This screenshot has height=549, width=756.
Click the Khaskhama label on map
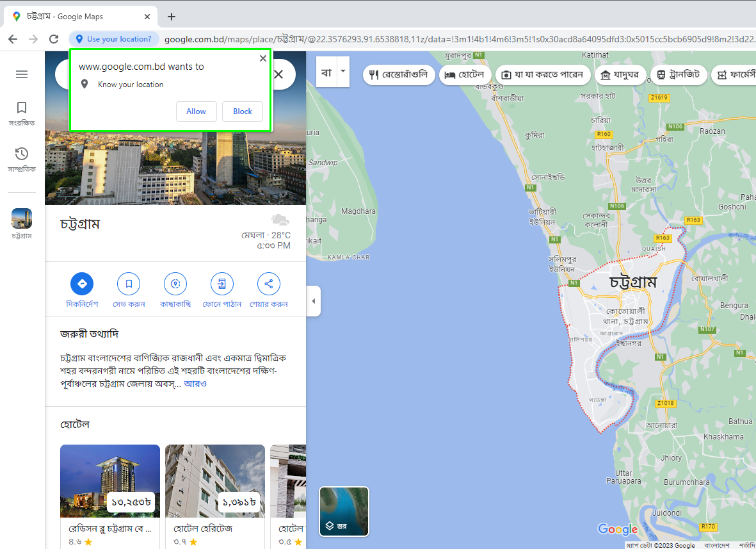(723, 437)
